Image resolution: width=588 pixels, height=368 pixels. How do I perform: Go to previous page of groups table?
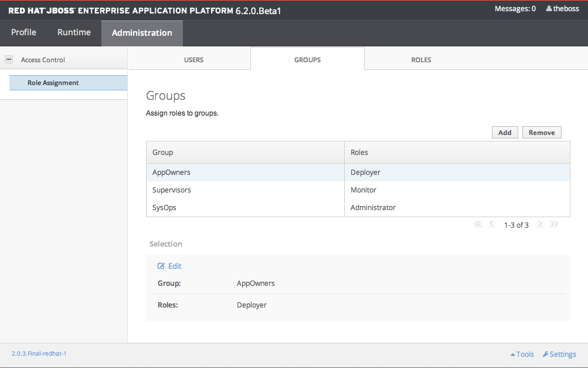[x=492, y=224]
